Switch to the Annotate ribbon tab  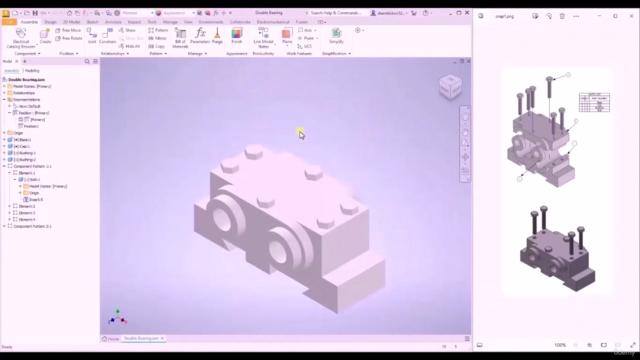click(113, 22)
